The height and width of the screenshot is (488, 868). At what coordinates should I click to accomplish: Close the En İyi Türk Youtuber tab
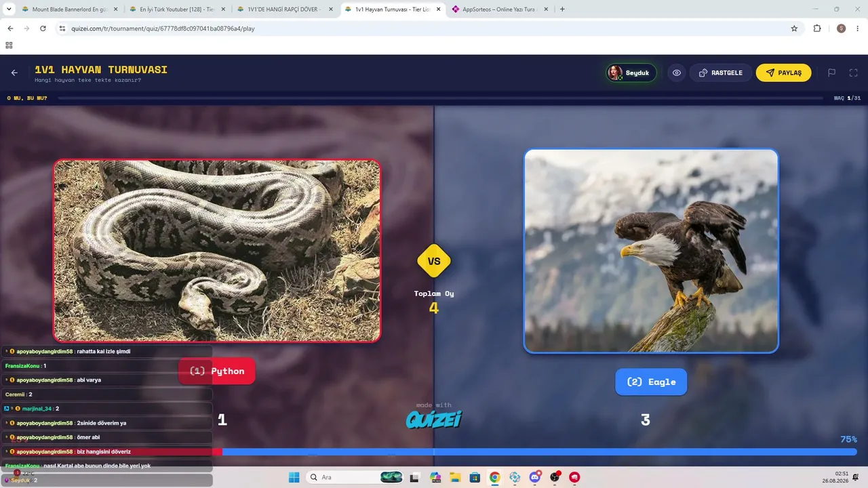224,9
